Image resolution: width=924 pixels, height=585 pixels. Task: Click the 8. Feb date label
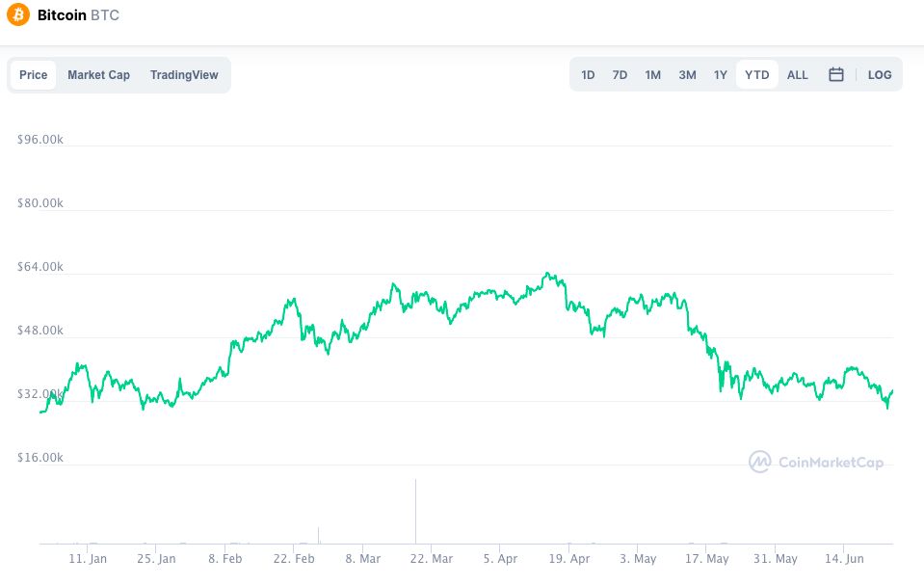coord(225,558)
